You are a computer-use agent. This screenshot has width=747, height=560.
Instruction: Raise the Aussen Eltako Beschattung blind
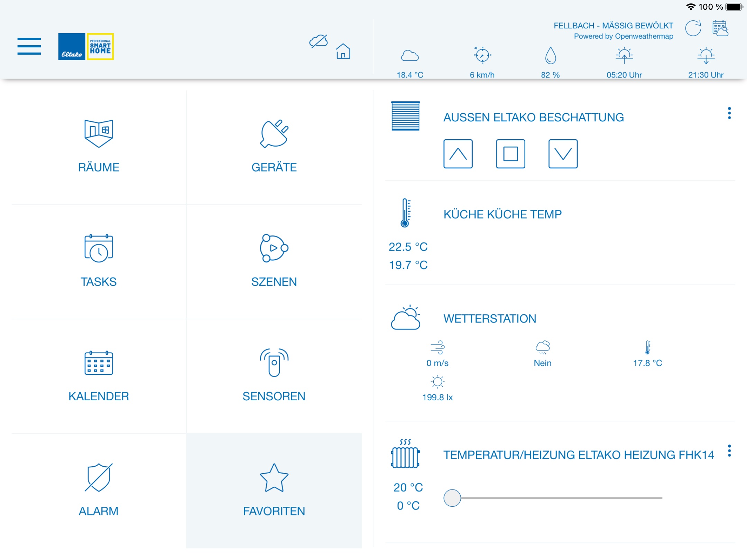458,154
